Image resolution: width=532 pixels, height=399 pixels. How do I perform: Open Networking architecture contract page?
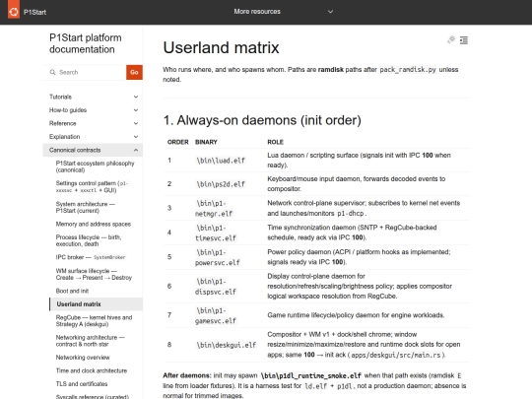91,341
